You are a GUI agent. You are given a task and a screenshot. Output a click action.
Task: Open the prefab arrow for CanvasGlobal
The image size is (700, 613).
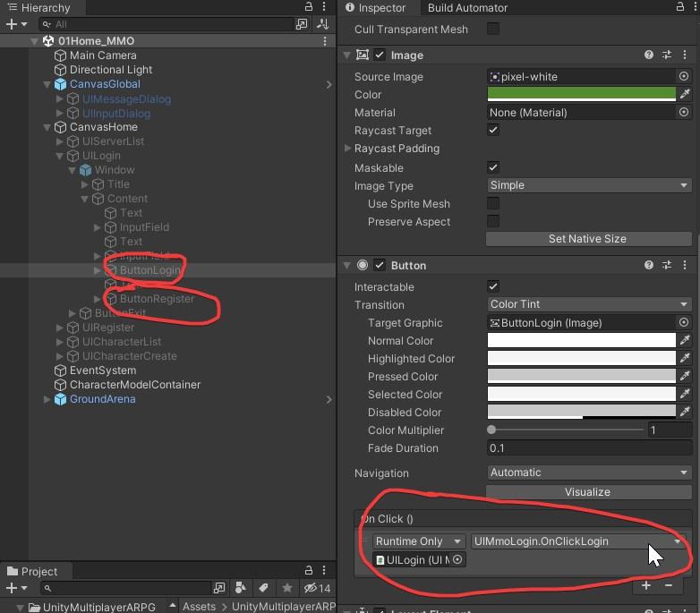click(x=329, y=84)
